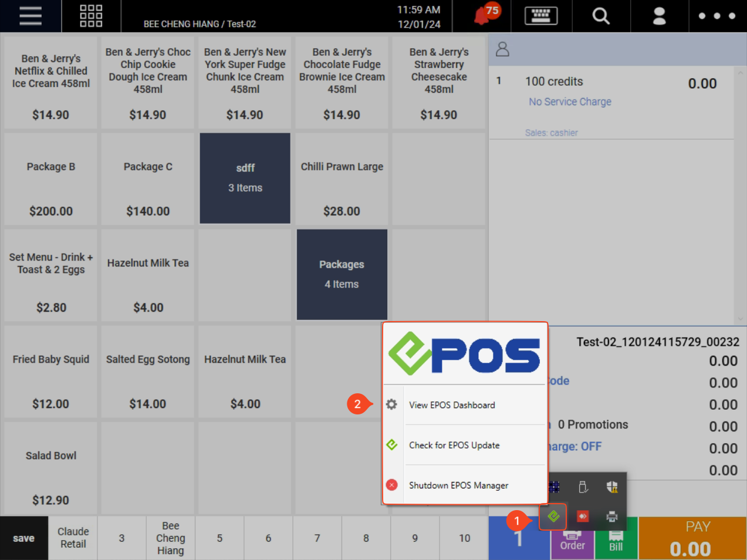Add Fried Baby Squid to the order
The image size is (747, 560).
pyautogui.click(x=51, y=372)
